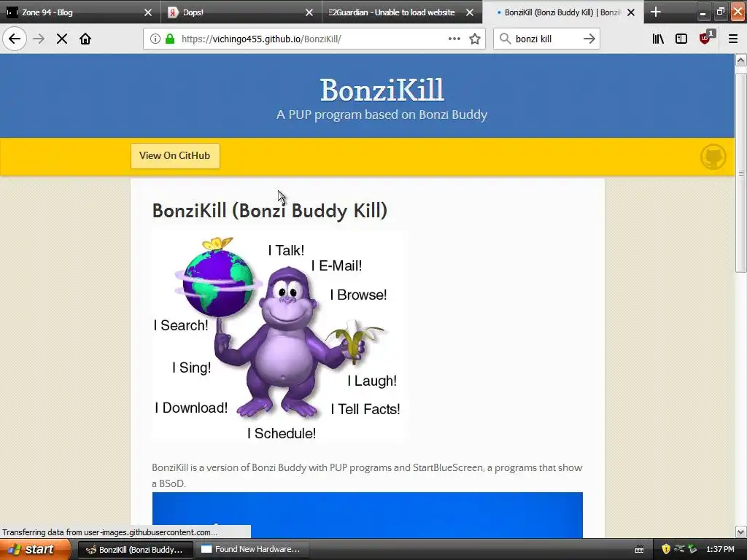Open the Firefox hamburger menu
747x560 pixels.
(733, 39)
